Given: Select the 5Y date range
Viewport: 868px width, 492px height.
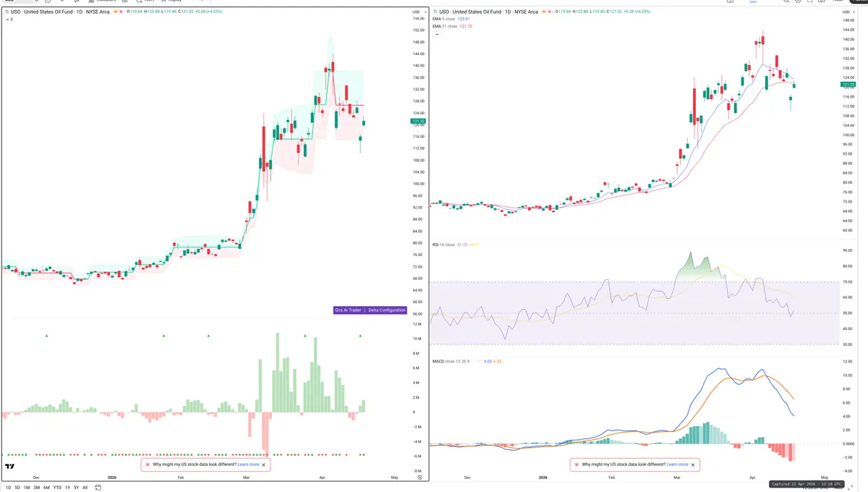Looking at the screenshot, I should pyautogui.click(x=76, y=488).
